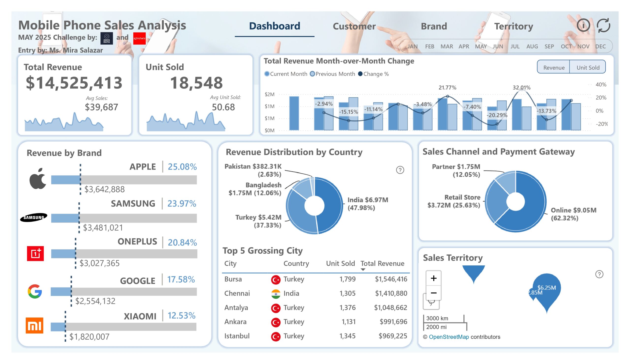Image resolution: width=630 pixels, height=364 pixels.
Task: Click the lasso select icon on map
Action: pyautogui.click(x=431, y=303)
